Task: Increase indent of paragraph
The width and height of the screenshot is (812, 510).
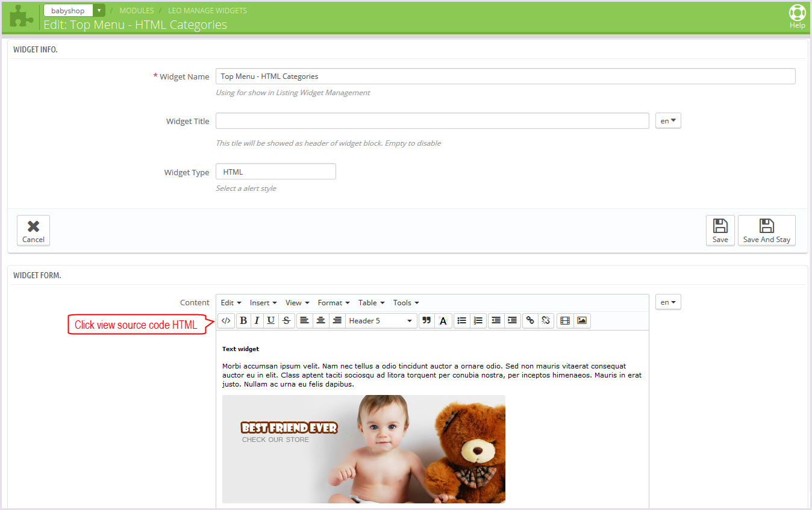Action: [x=512, y=321]
